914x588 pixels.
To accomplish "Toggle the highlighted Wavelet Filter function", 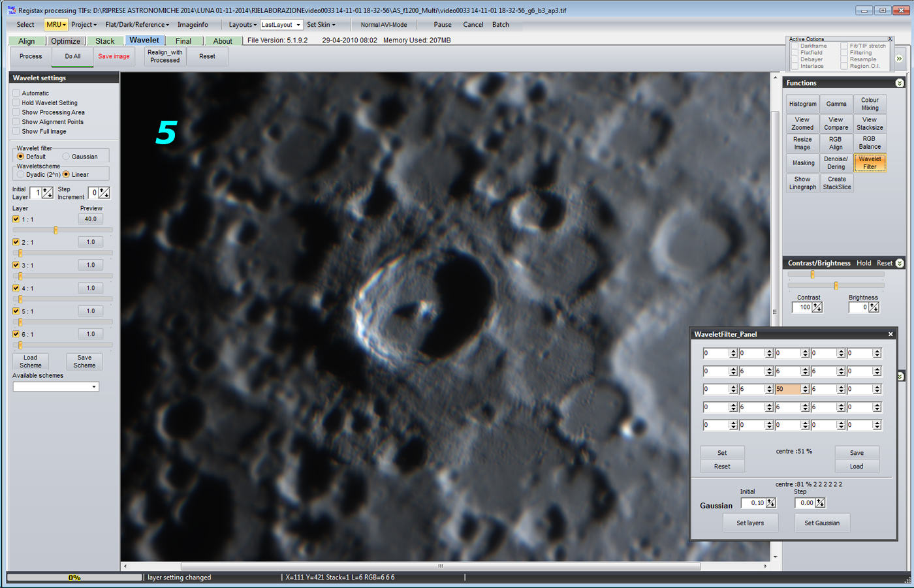I will coord(870,163).
